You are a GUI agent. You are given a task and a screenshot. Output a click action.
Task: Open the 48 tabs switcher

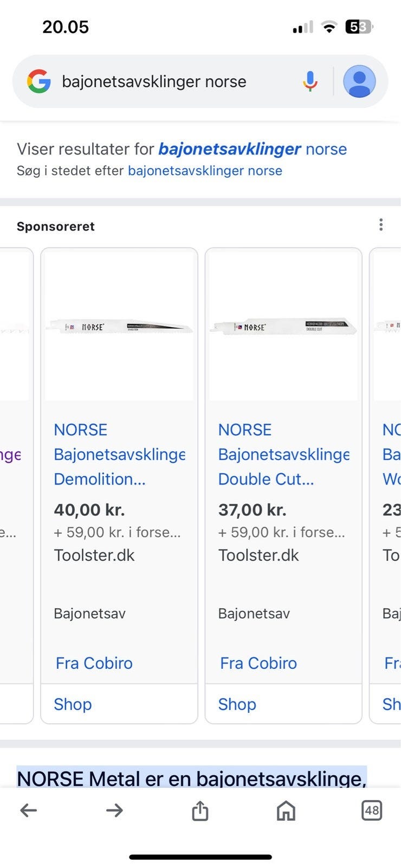pos(372,810)
